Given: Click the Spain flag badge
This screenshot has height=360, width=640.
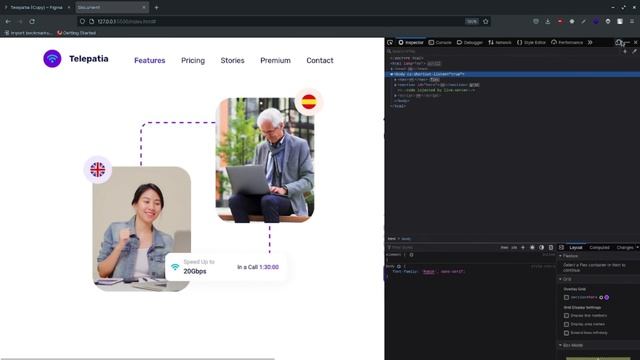Looking at the screenshot, I should click(x=309, y=102).
